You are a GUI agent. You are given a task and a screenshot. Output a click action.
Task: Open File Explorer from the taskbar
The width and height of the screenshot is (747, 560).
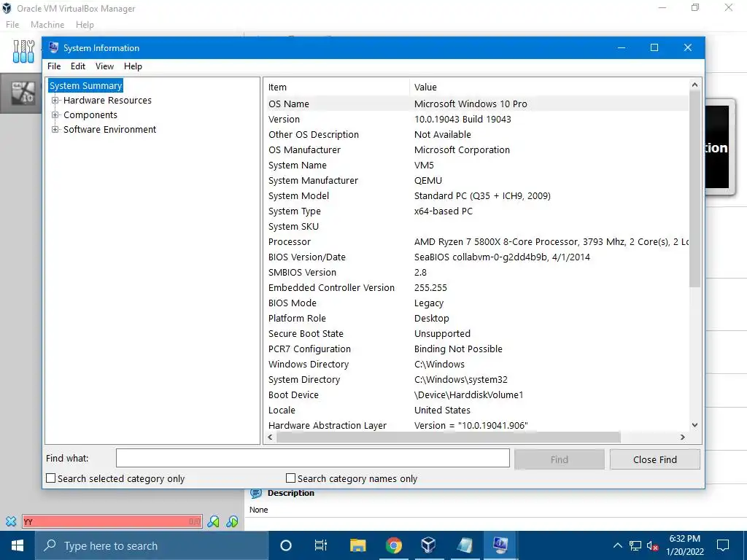coord(357,545)
